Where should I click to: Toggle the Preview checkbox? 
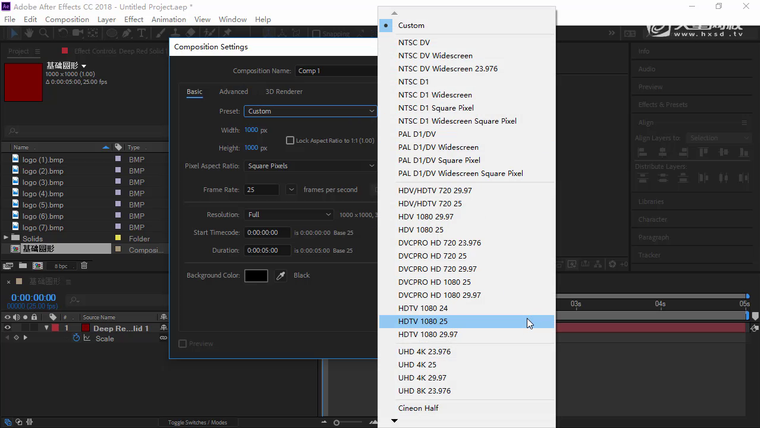(x=182, y=344)
